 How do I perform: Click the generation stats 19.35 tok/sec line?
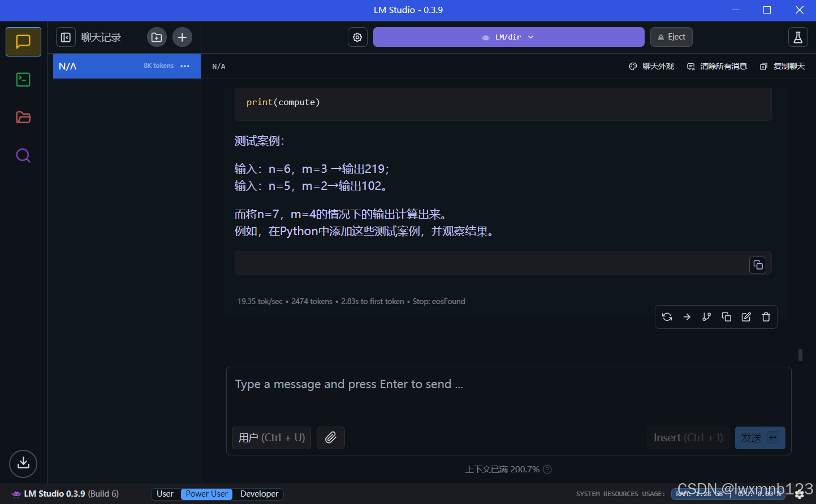[351, 301]
